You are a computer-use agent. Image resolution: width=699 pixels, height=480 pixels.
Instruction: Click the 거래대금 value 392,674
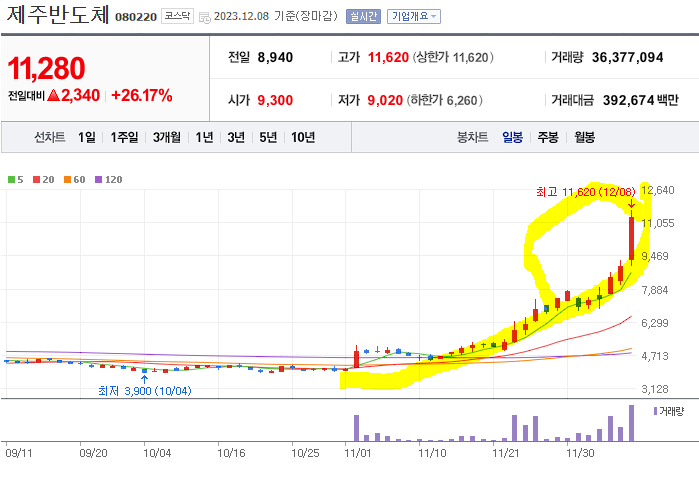(629, 100)
